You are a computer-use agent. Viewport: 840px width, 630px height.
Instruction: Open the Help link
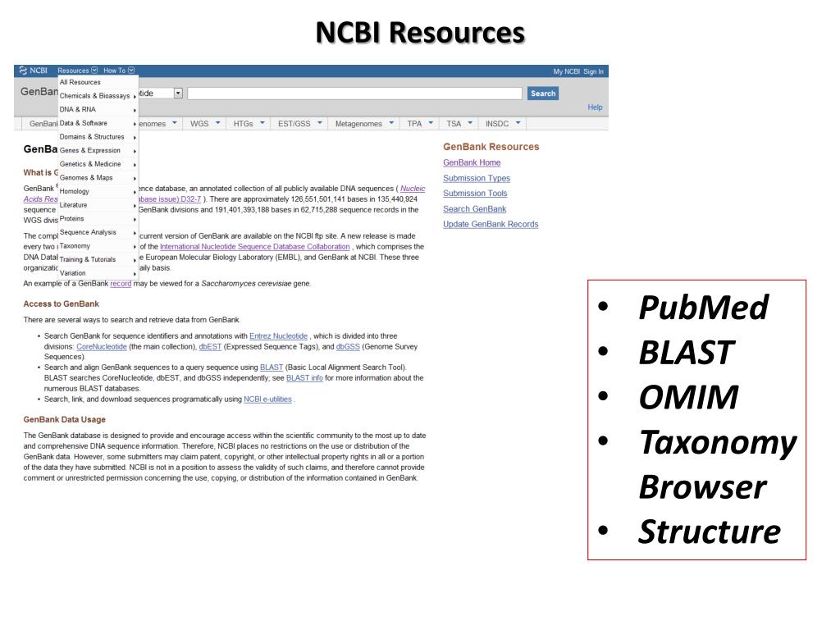tap(595, 107)
